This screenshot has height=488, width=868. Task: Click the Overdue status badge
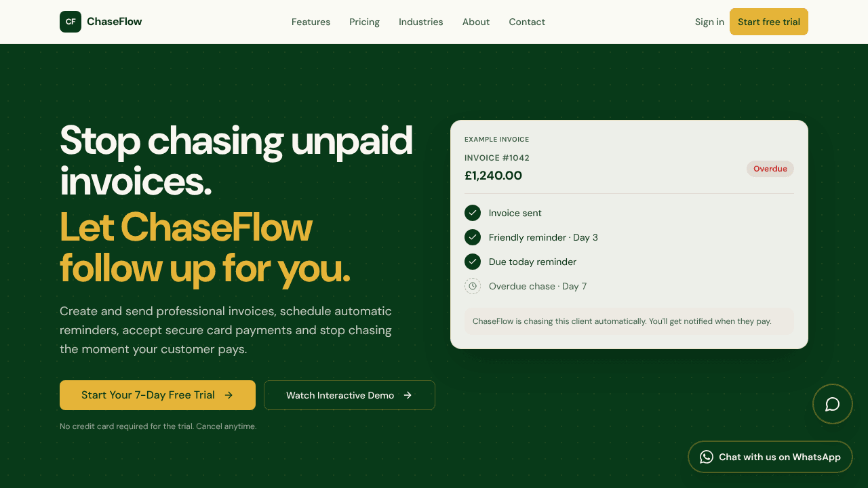point(770,169)
